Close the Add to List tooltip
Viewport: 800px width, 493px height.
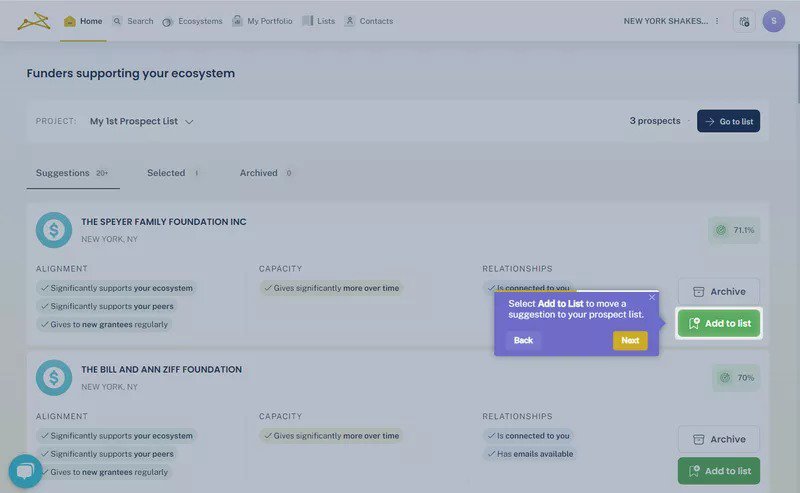coord(652,297)
